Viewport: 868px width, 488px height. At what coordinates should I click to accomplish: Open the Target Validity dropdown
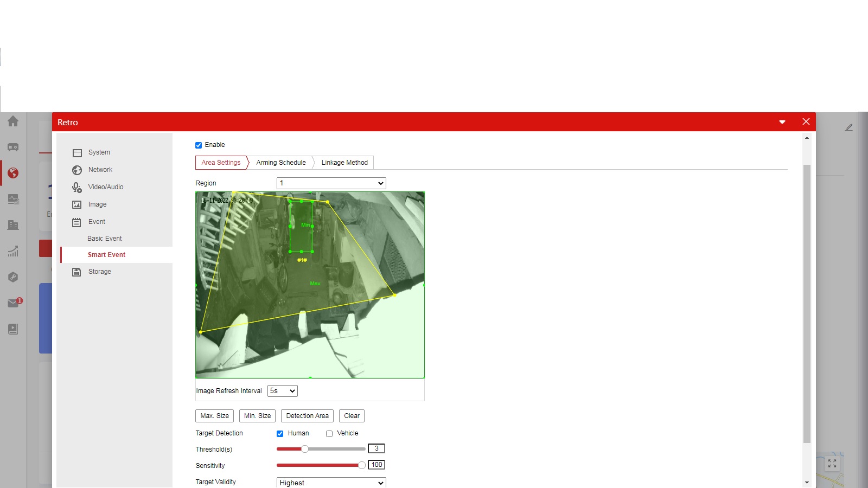click(x=331, y=483)
